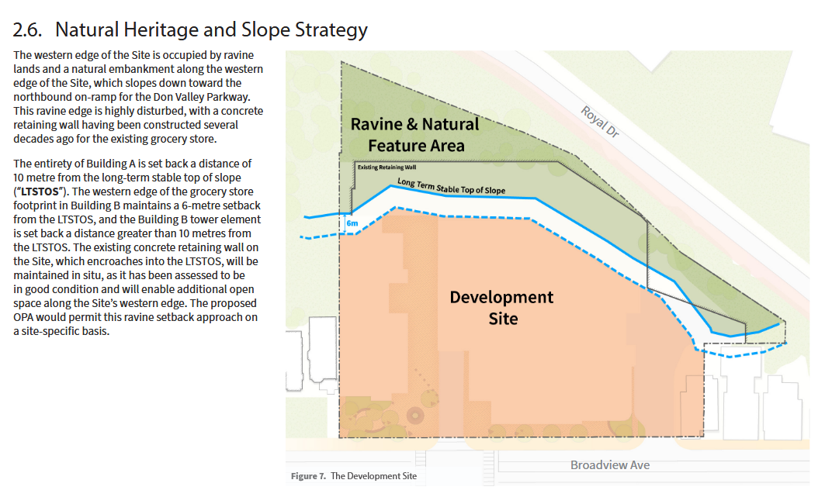The image size is (825, 504).
Task: Click the "OPA" word in last sentence
Action: pos(25,317)
